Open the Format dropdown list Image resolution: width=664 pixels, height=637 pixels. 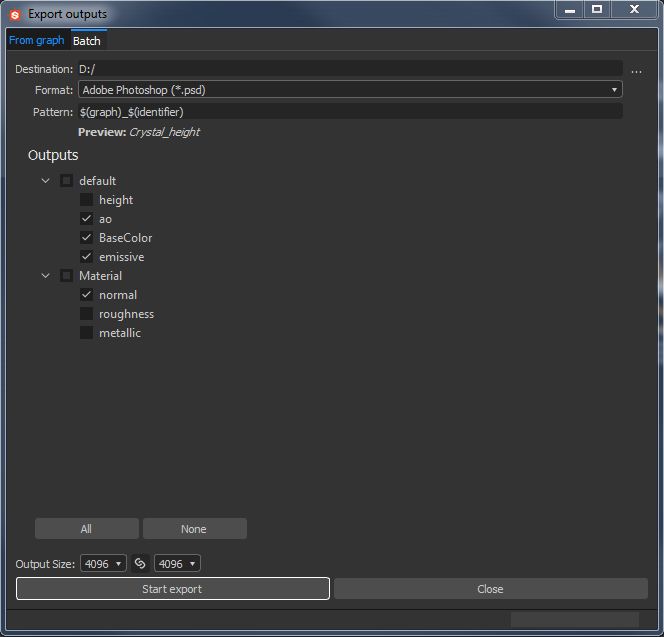click(x=350, y=90)
